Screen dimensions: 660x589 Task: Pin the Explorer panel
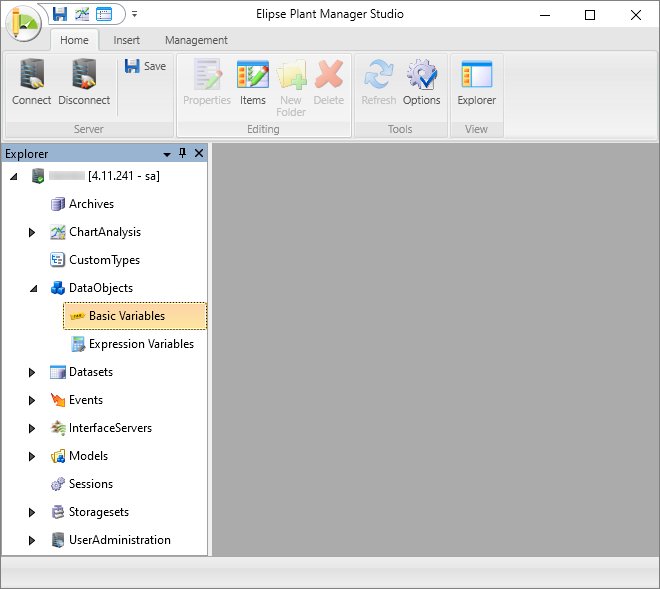pyautogui.click(x=183, y=153)
